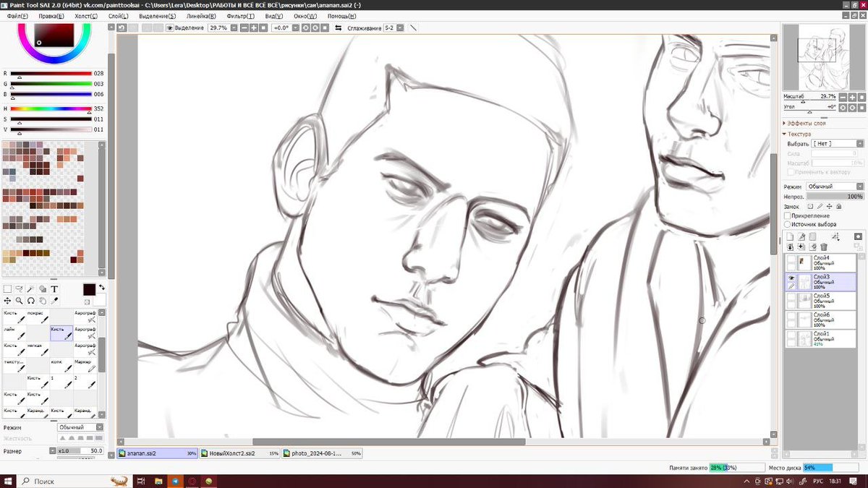This screenshot has height=488, width=868.
Task: Choose the 'лайн' brush preset
Action: tap(13, 333)
